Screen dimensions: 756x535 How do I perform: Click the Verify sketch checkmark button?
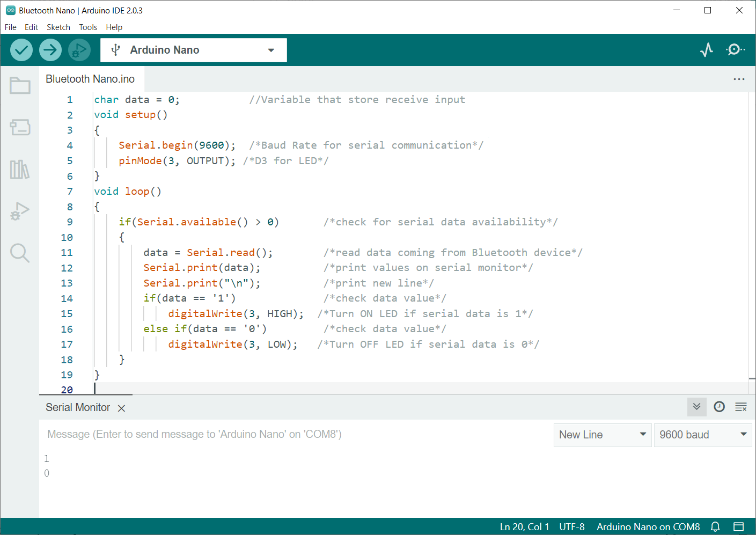tap(21, 50)
